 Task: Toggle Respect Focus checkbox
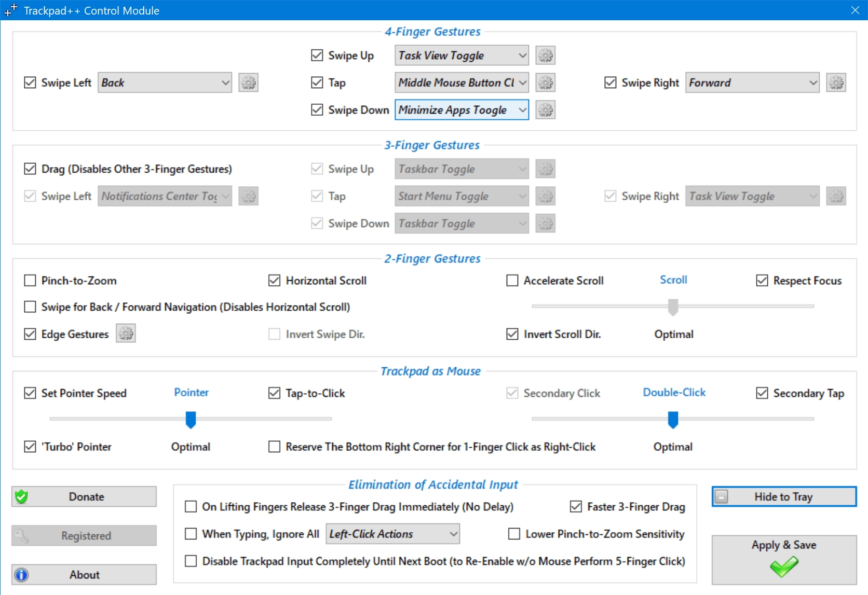(762, 281)
